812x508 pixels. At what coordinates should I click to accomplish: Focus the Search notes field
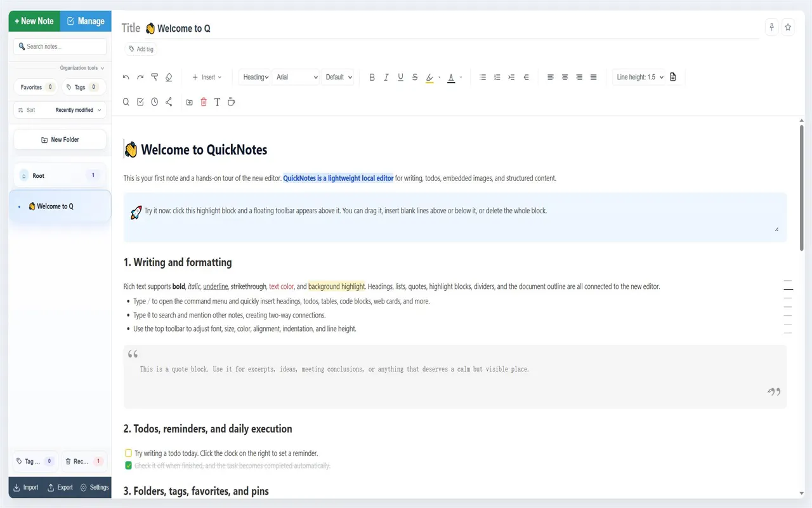pyautogui.click(x=60, y=46)
